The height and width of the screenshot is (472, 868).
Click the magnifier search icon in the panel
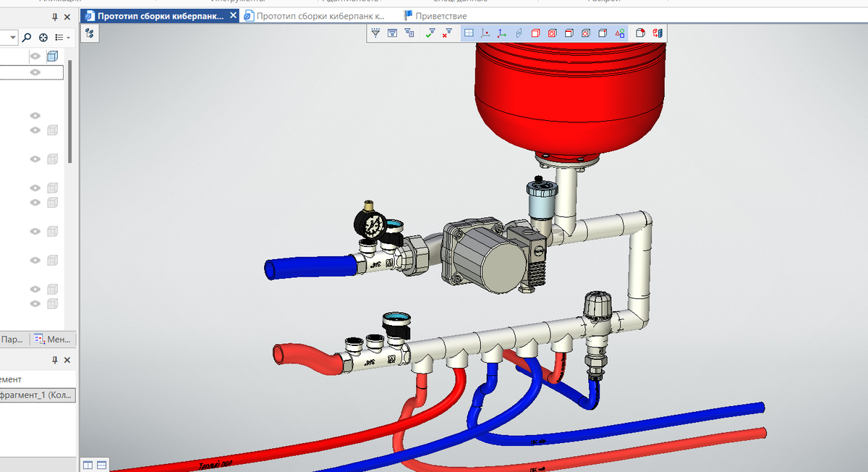[27, 37]
